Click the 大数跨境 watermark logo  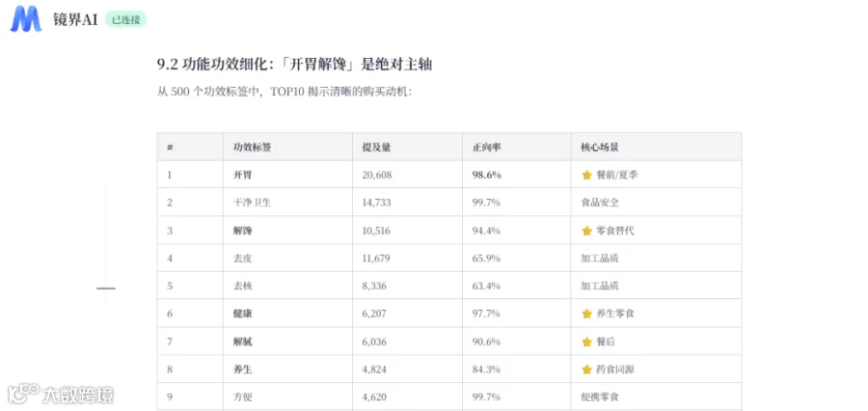coord(61,395)
